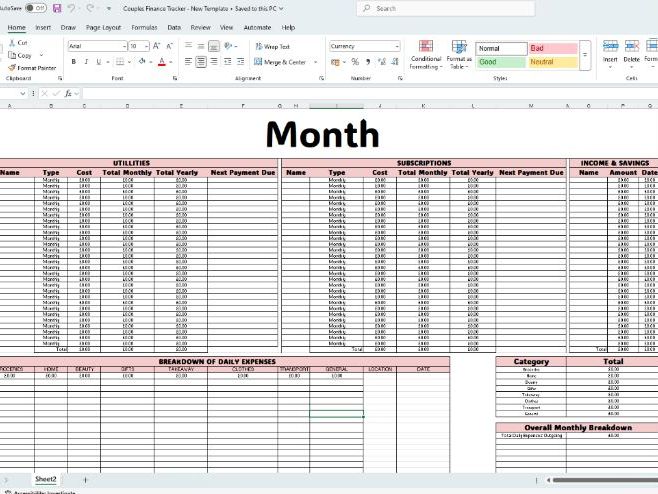This screenshot has width=658, height=494.
Task: Apply comma style format
Action: [x=368, y=62]
